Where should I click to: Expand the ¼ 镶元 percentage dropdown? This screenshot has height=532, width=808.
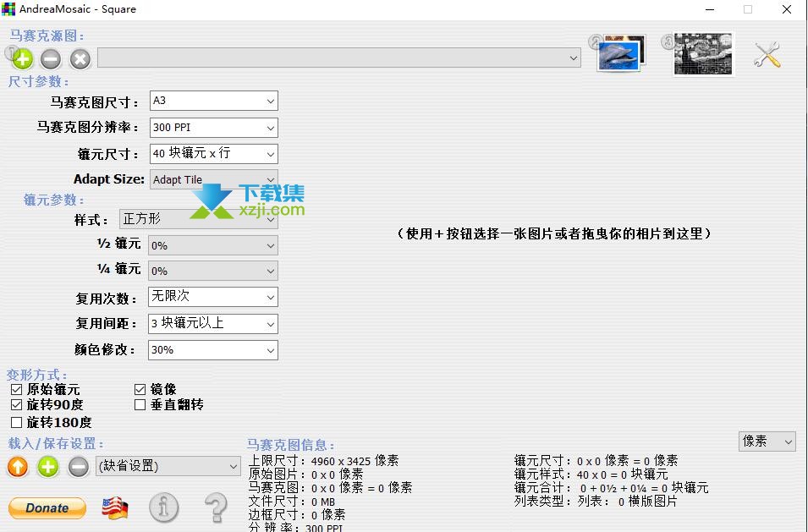pos(213,271)
